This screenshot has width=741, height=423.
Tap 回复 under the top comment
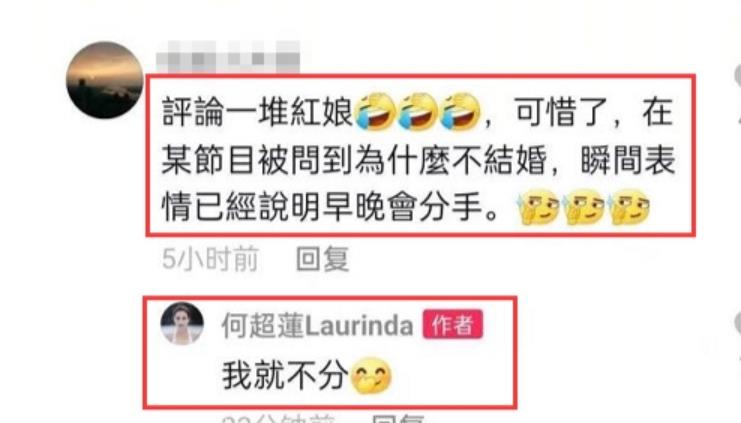[323, 259]
